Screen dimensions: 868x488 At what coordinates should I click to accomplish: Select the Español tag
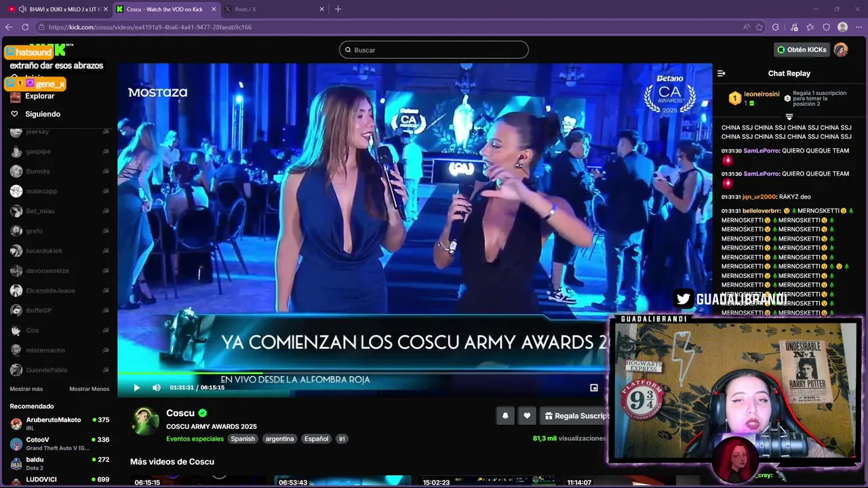click(316, 439)
